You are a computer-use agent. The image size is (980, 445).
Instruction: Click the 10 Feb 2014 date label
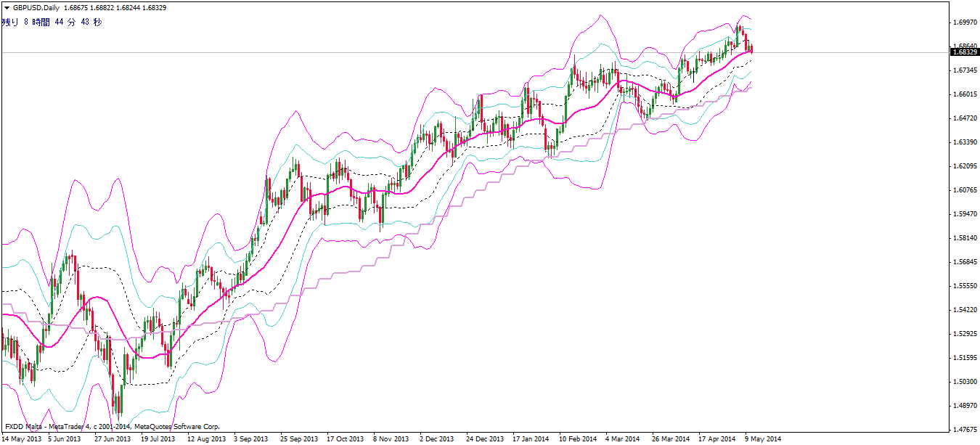(x=578, y=439)
